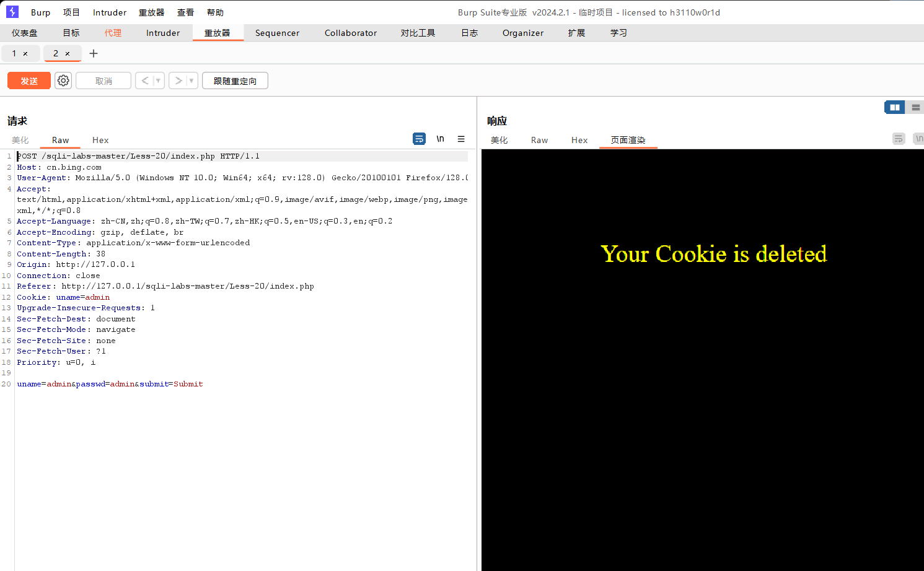Click the orange 发送 send button

(x=29, y=81)
